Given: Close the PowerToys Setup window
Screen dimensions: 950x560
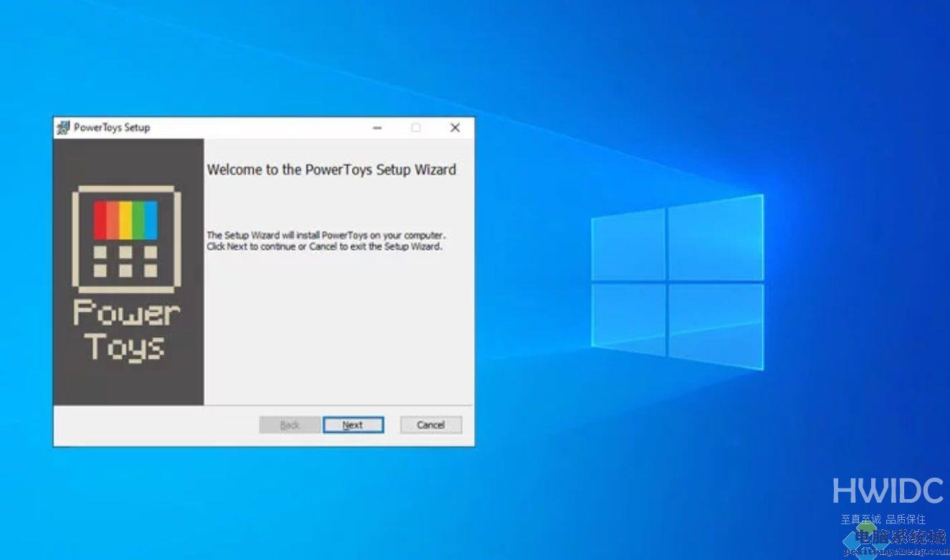Looking at the screenshot, I should (454, 127).
